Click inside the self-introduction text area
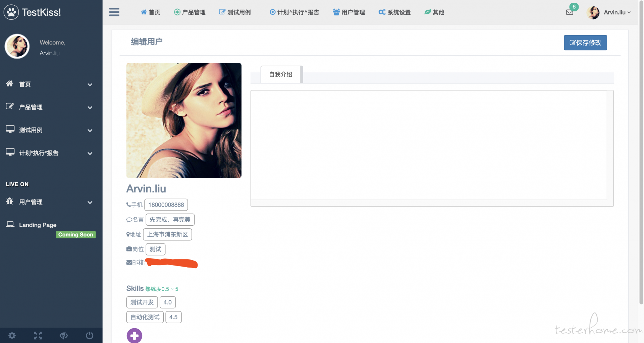Viewport: 644px width, 343px height. [429, 145]
